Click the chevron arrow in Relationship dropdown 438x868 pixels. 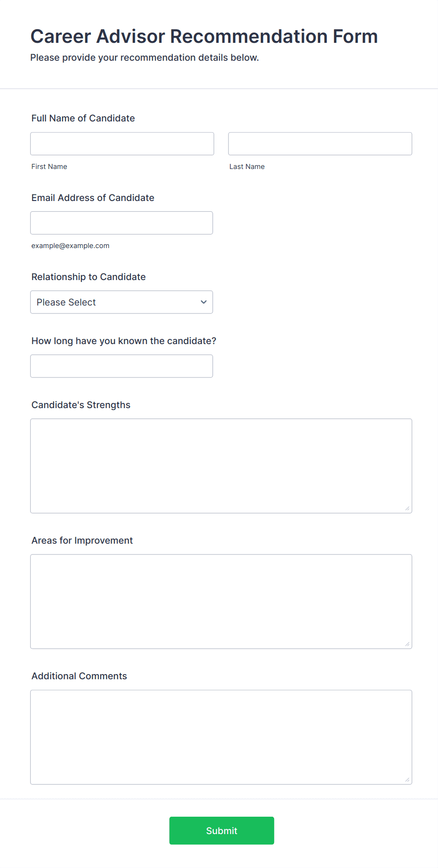(x=203, y=302)
